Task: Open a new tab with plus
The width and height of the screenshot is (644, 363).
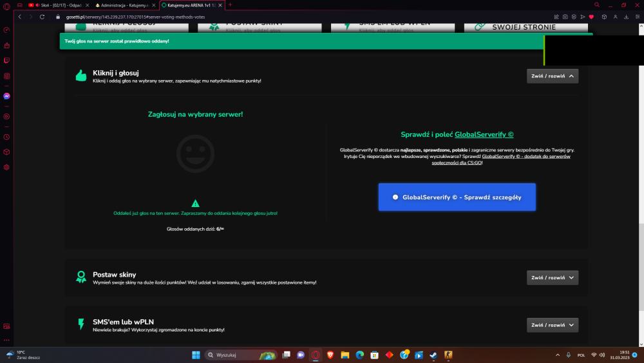Action: [230, 5]
